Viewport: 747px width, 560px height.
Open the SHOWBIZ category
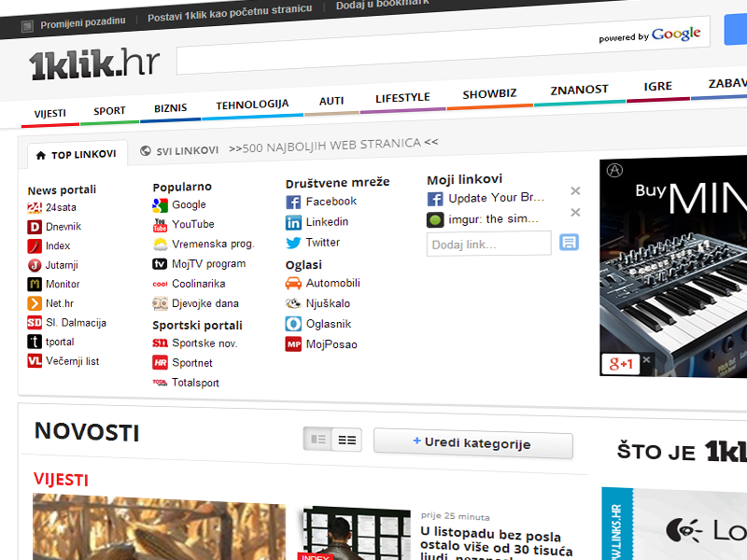(489, 94)
